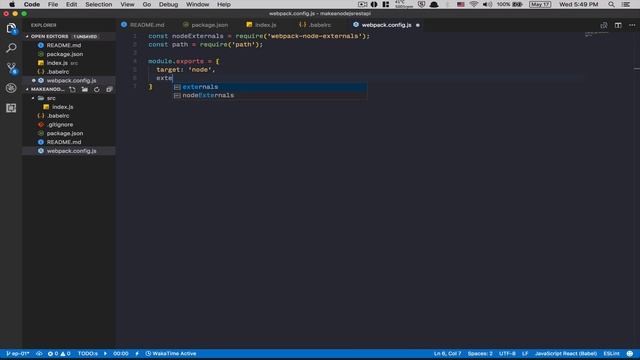Open index.js under src folder

coord(69,107)
